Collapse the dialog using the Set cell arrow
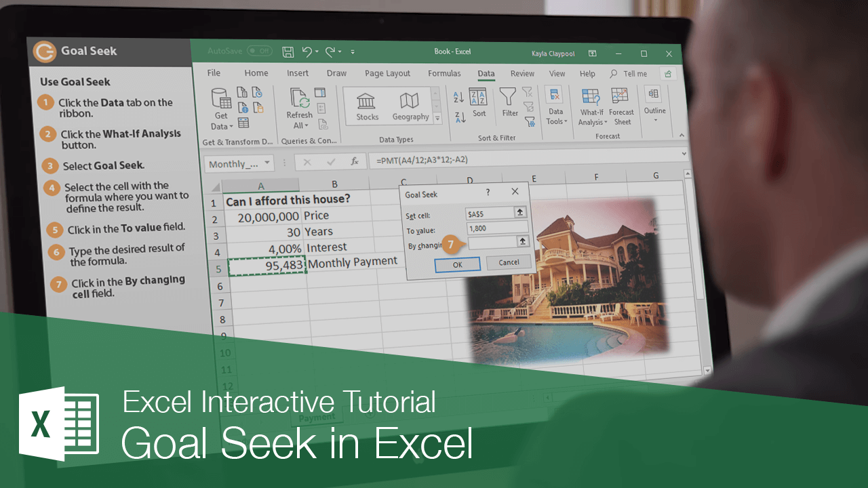This screenshot has height=488, width=868. point(519,211)
